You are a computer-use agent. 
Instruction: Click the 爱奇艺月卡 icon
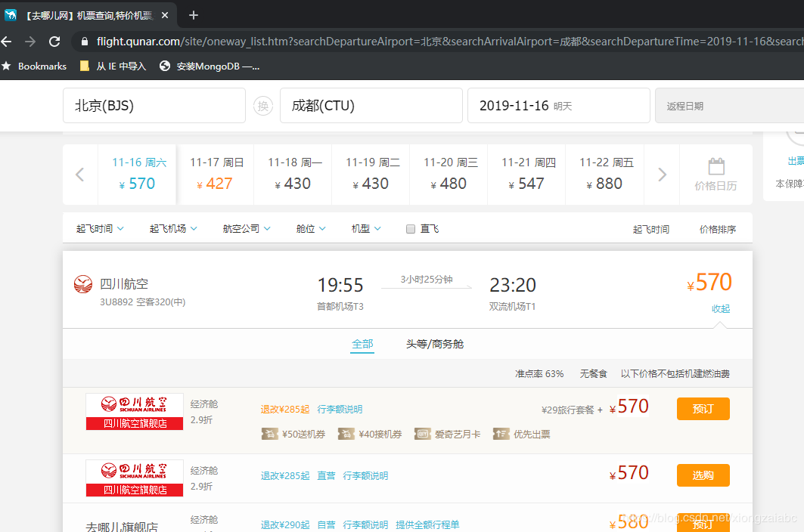(423, 434)
